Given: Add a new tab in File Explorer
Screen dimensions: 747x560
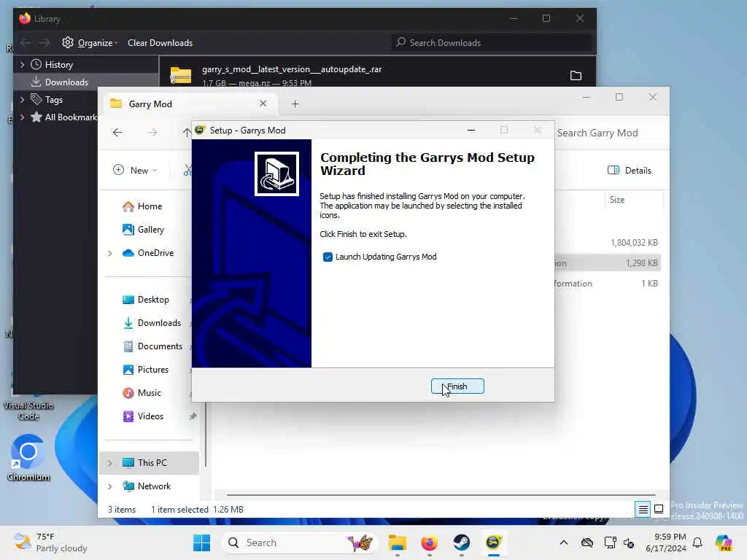Looking at the screenshot, I should tap(295, 104).
